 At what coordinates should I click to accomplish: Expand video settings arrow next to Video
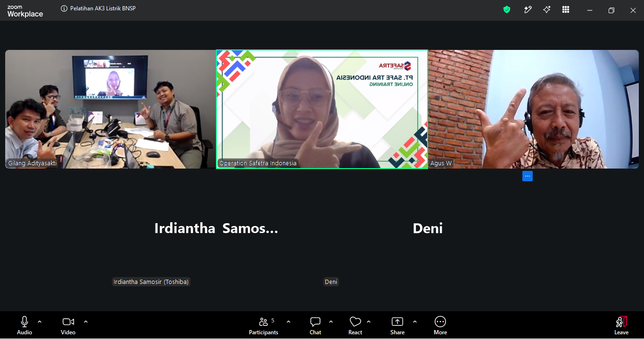click(86, 322)
